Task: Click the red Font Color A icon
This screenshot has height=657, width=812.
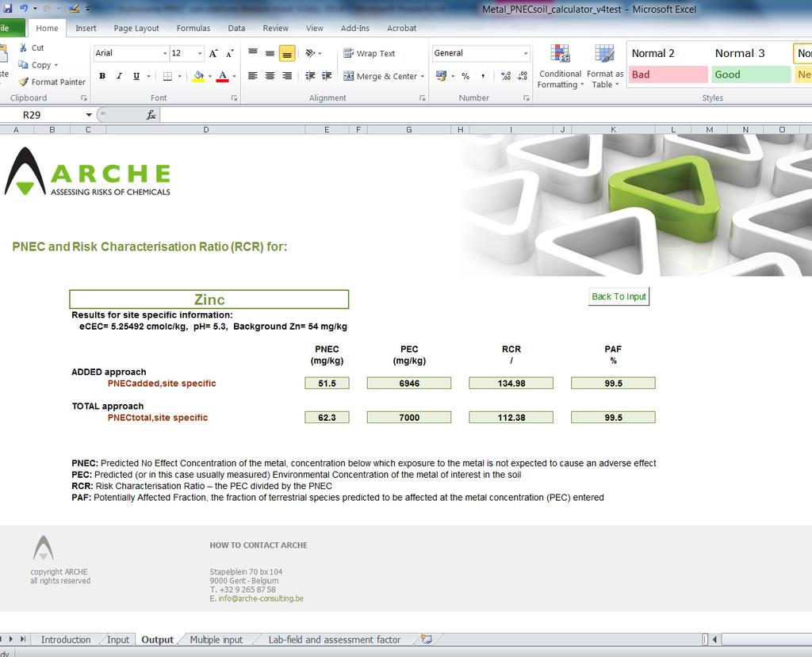Action: click(x=223, y=76)
